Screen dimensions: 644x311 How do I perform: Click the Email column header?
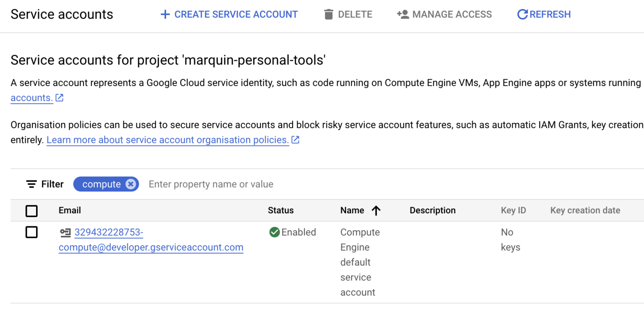pos(70,210)
